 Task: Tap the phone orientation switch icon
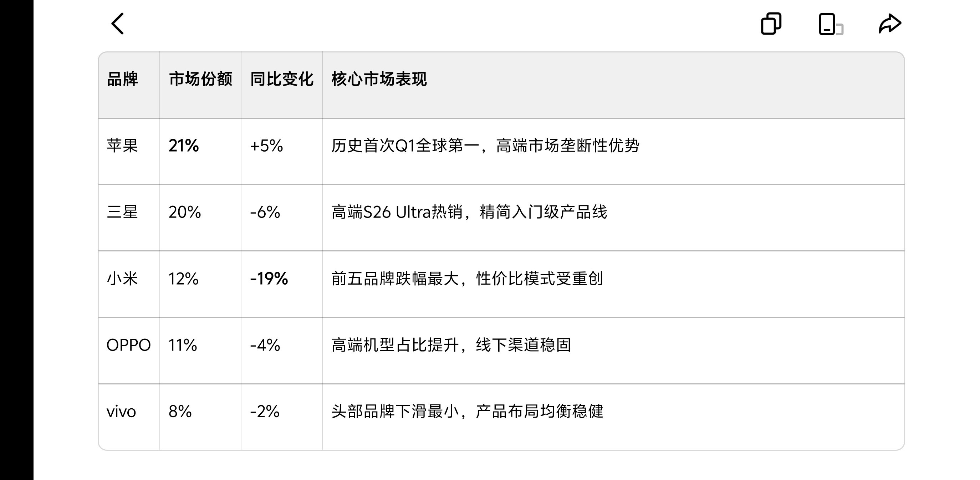[831, 24]
